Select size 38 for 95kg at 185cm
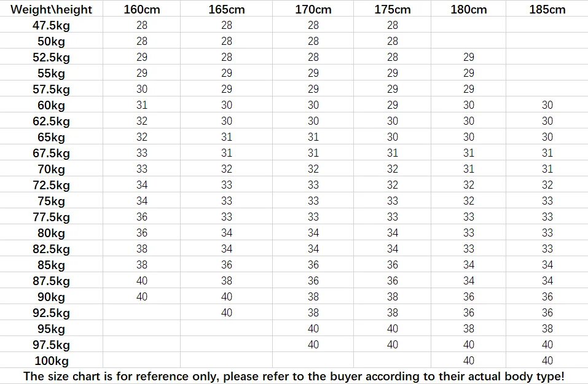588x384 pixels. [x=547, y=329]
